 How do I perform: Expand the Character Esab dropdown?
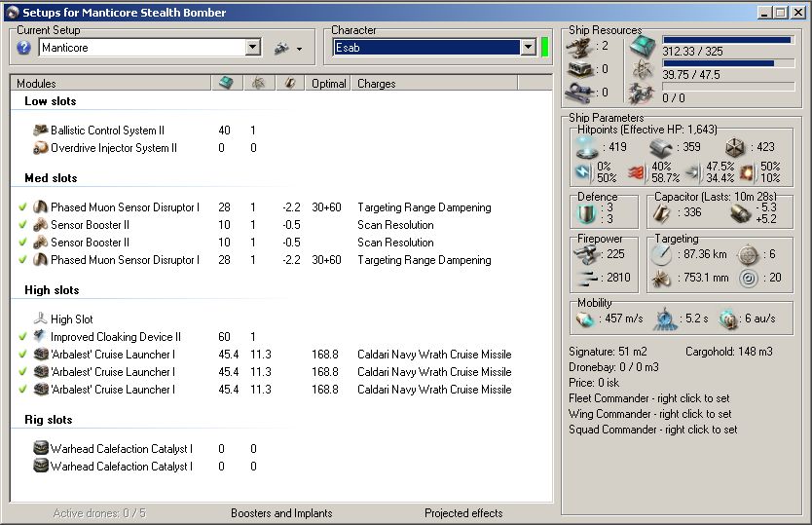click(528, 47)
